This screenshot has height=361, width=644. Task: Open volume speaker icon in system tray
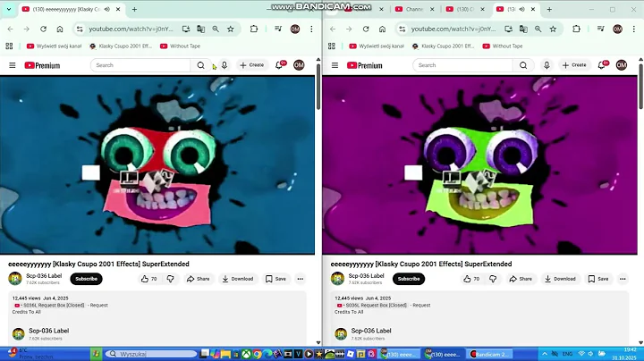[x=590, y=354]
